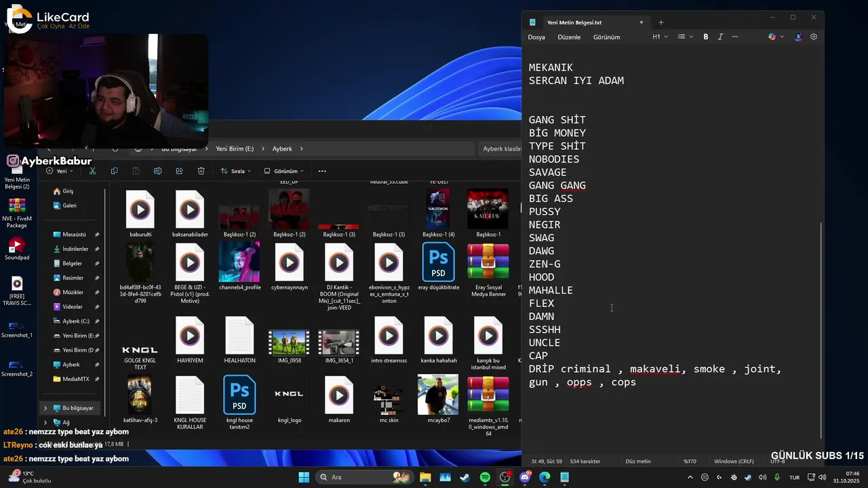Click the Share icon in Explorer toolbar
The width and height of the screenshot is (868, 488).
click(x=179, y=171)
